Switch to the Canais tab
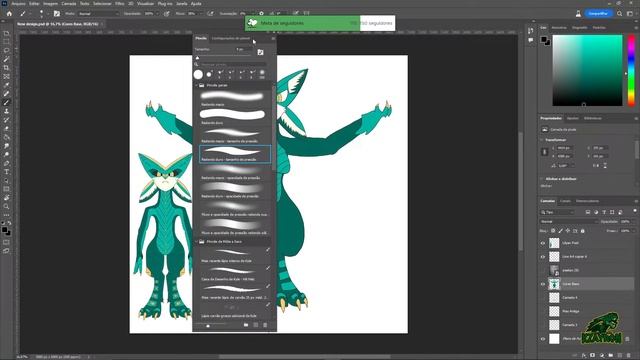The height and width of the screenshot is (360, 640). click(565, 201)
